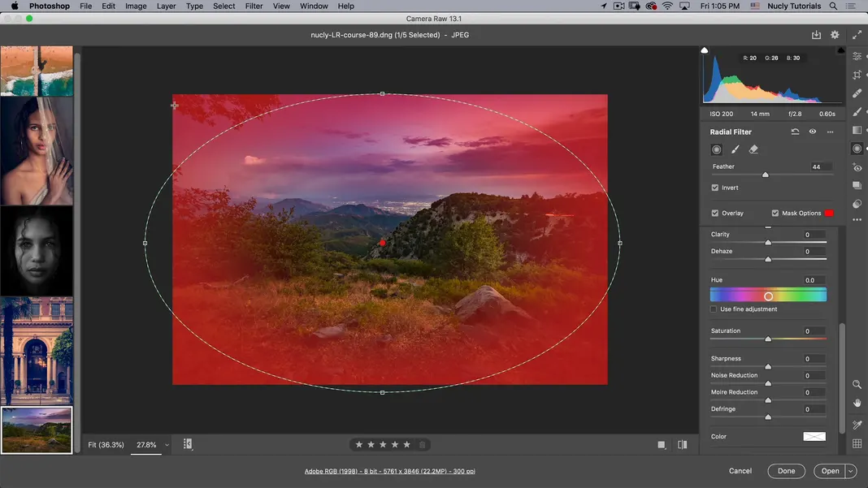Expand Open button dropdown arrow

pyautogui.click(x=851, y=471)
